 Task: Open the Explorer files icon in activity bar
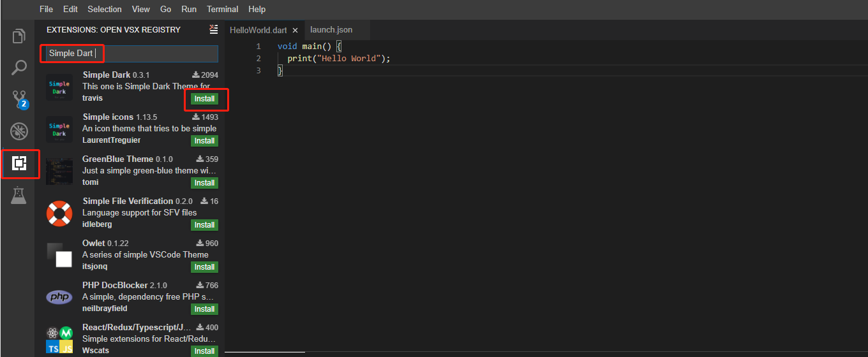(19, 36)
